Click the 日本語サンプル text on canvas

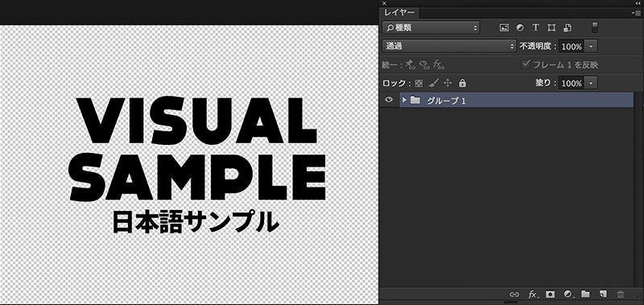196,222
